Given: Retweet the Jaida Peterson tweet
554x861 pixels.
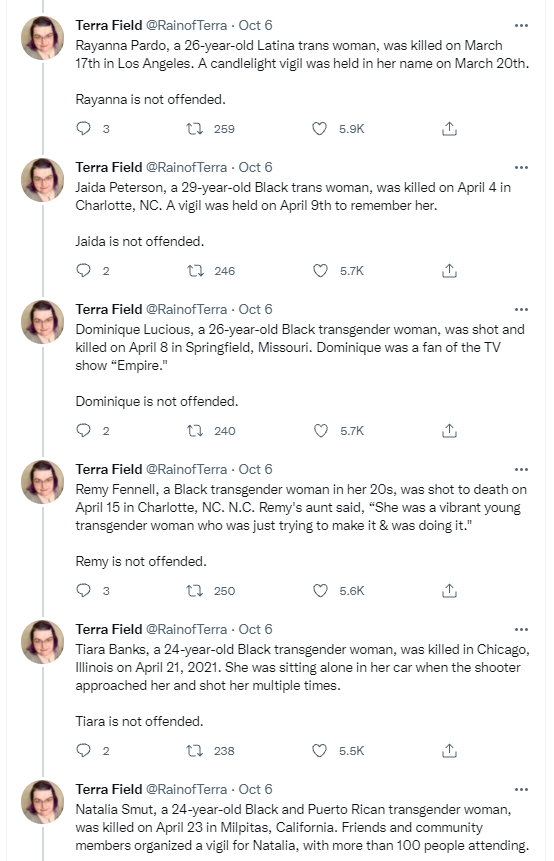Looking at the screenshot, I should (x=195, y=271).
